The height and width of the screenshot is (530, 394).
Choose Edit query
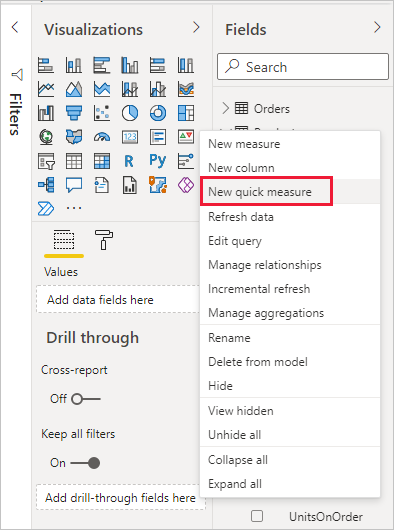click(x=290, y=241)
